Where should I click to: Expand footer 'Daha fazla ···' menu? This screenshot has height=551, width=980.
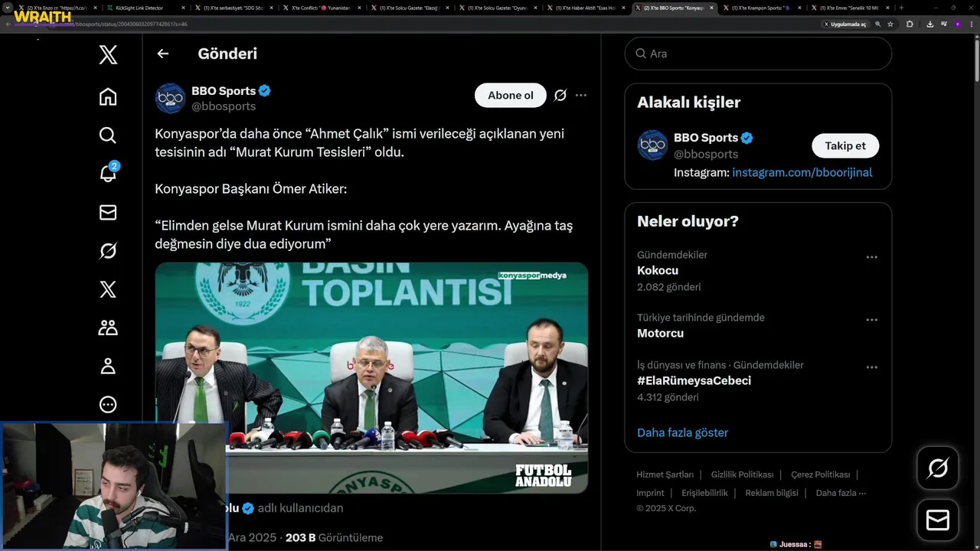[841, 493]
